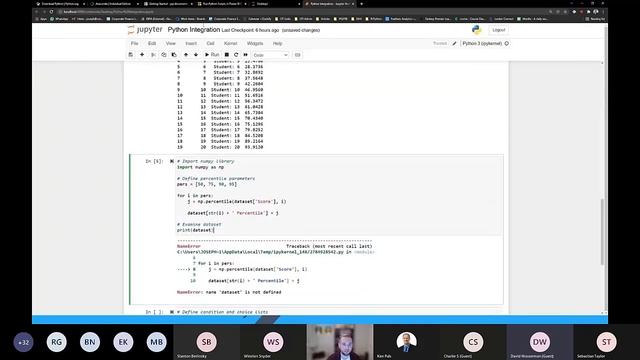Image resolution: width=640 pixels, height=360 pixels.
Task: Click the 'import numpy as np' code line
Action: (x=200, y=167)
